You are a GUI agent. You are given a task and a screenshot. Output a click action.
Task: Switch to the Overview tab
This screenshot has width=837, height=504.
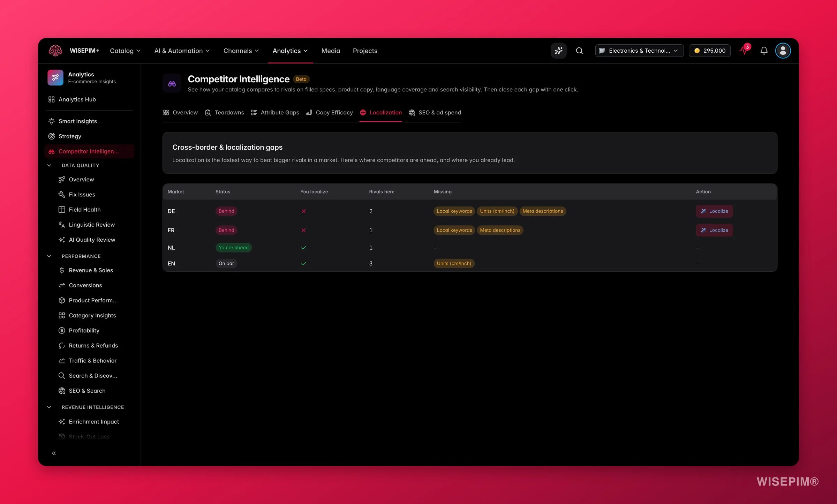point(180,112)
